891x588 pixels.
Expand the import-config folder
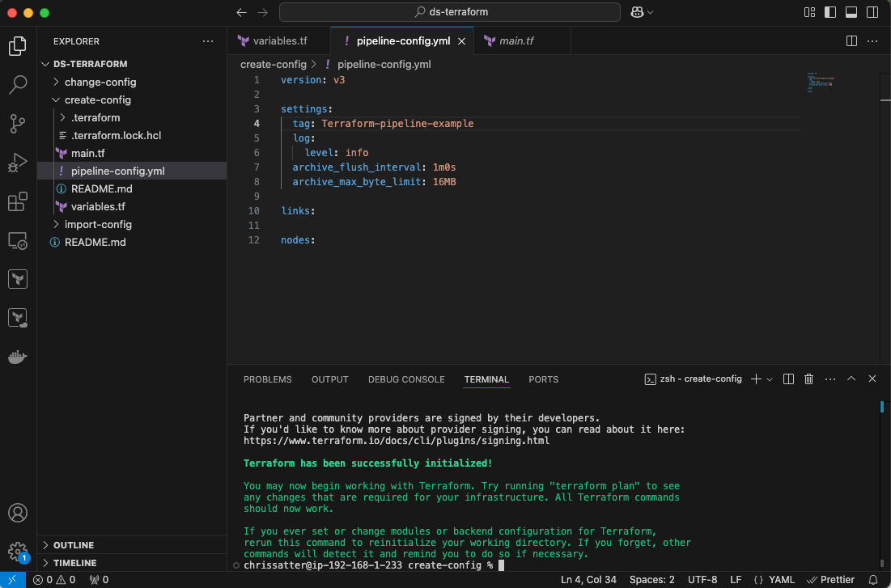pos(98,224)
